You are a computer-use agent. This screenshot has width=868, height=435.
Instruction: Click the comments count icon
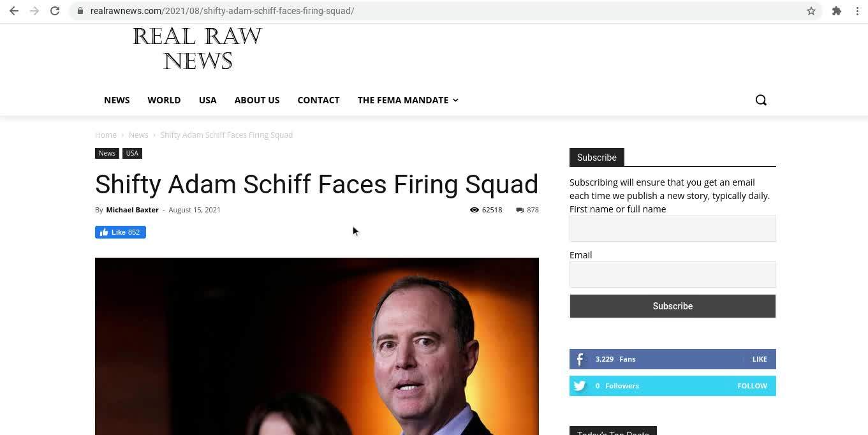pyautogui.click(x=520, y=210)
